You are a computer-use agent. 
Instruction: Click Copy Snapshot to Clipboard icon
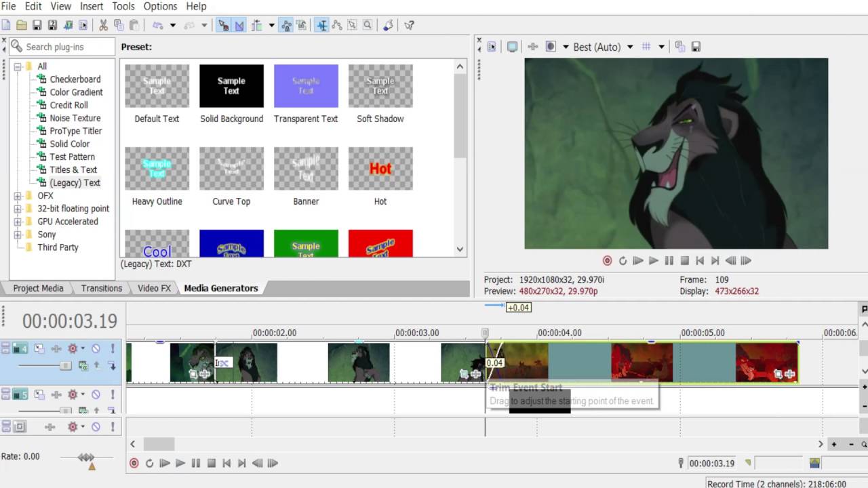pyautogui.click(x=680, y=47)
